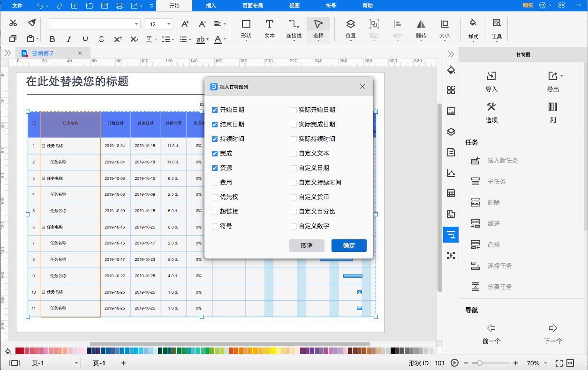Select the Text (文本) tool

point(270,30)
